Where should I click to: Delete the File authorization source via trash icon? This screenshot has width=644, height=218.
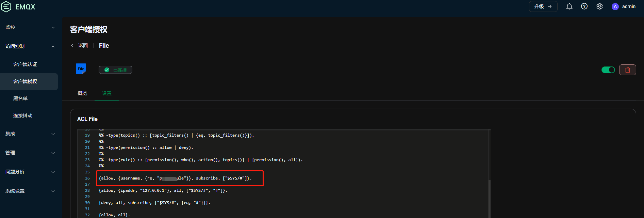[628, 69]
